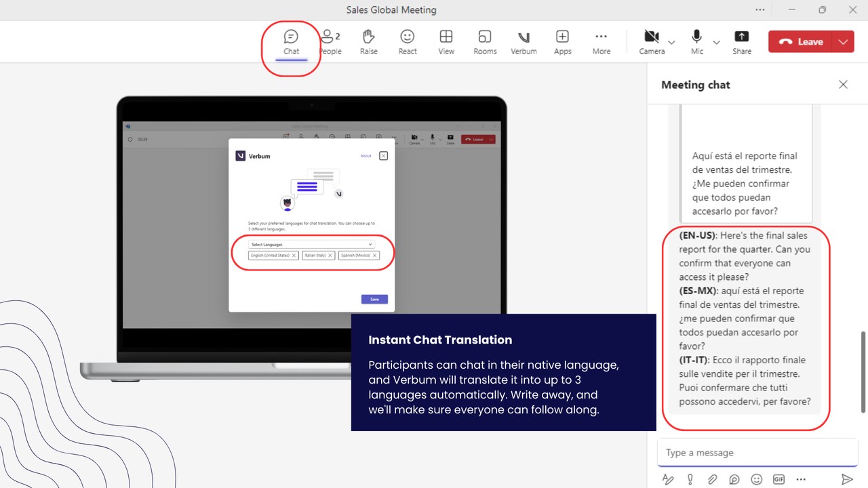Expand the Mic options chevron
Image resolution: width=868 pixels, height=488 pixels.
coord(716,42)
